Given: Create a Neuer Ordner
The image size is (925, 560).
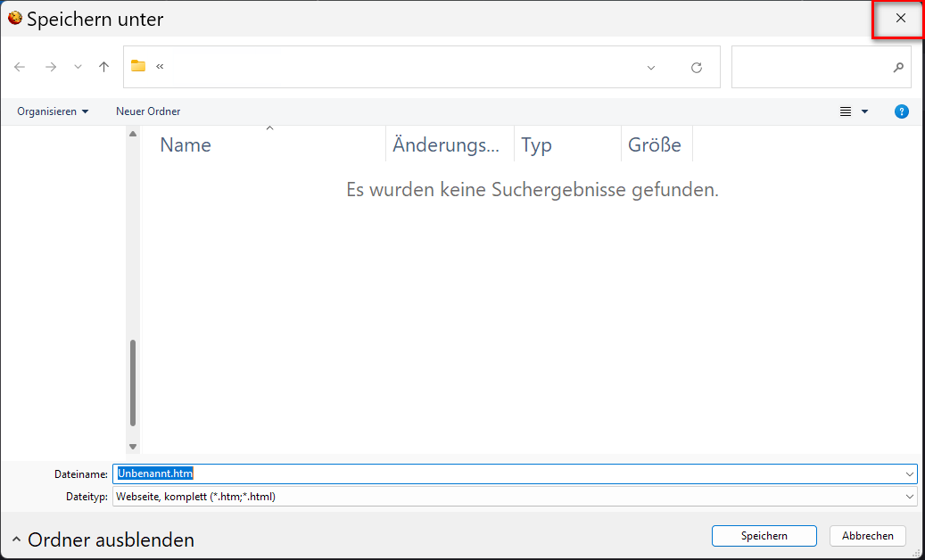Looking at the screenshot, I should tap(148, 111).
